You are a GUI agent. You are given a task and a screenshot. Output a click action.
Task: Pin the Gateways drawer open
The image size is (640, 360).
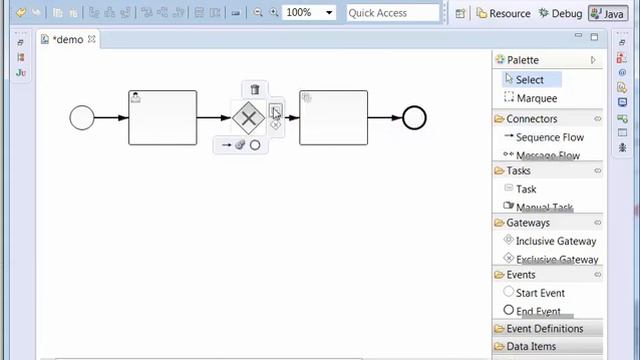(x=598, y=223)
